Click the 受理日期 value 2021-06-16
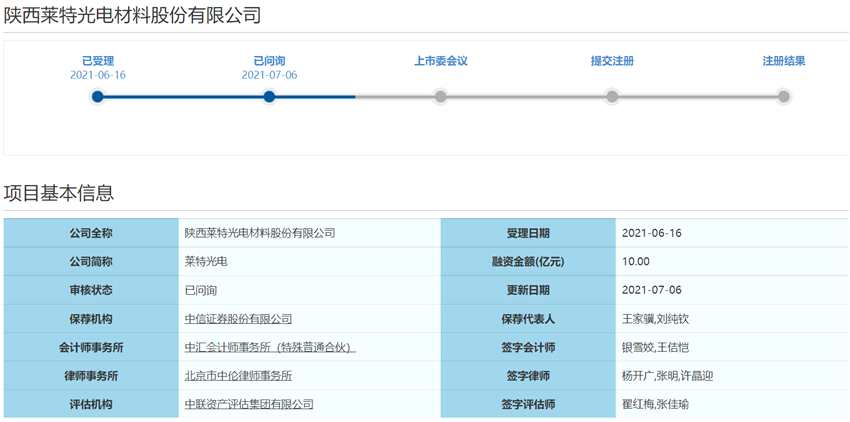This screenshot has height=422, width=850. 652,233
